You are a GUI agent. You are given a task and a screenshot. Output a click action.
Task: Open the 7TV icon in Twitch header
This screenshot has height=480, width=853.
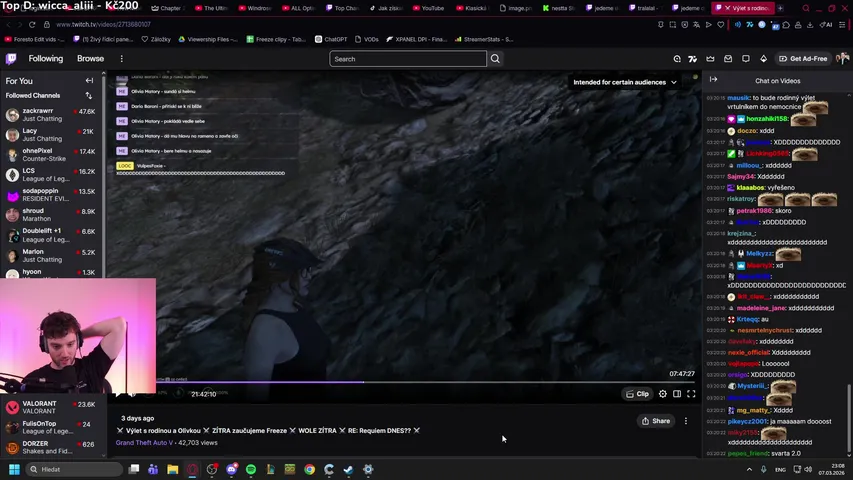pyautogui.click(x=693, y=59)
